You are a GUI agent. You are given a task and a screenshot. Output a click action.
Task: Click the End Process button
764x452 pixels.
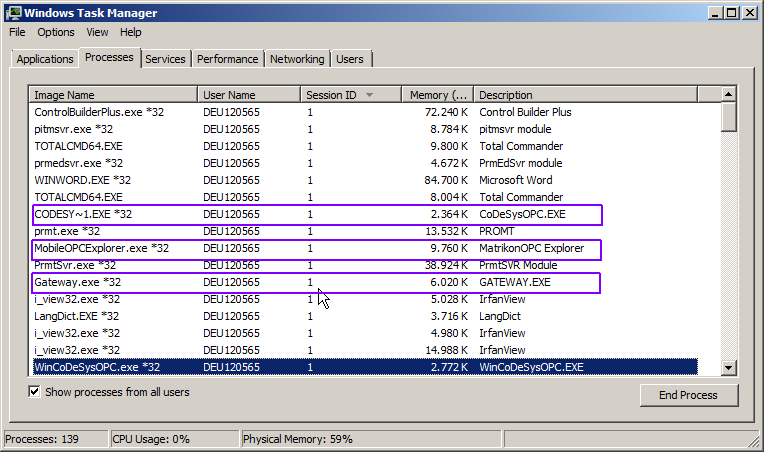coord(689,395)
